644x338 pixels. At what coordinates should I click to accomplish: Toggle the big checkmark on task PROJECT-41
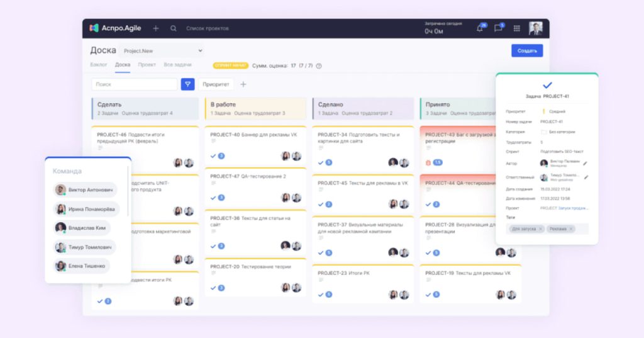[547, 85]
